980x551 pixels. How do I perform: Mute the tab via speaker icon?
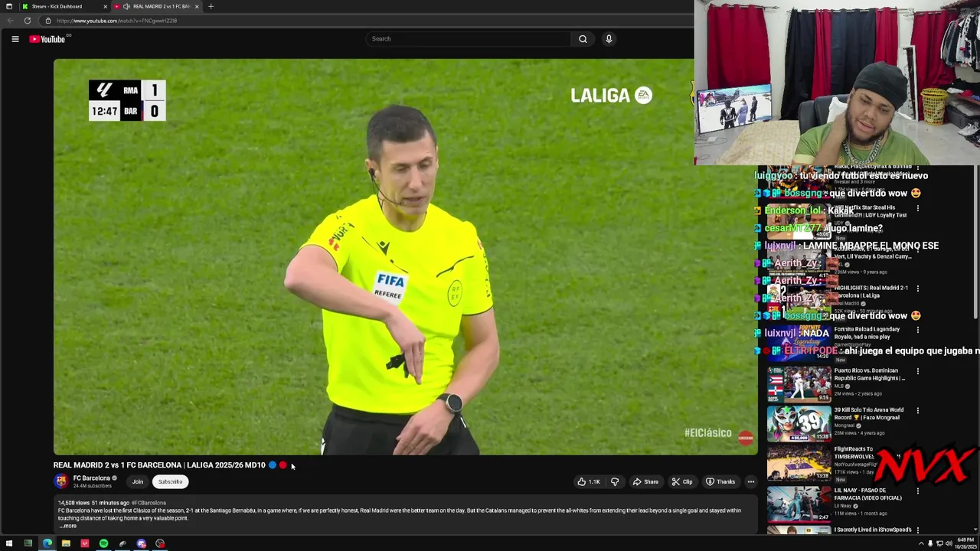tap(126, 6)
